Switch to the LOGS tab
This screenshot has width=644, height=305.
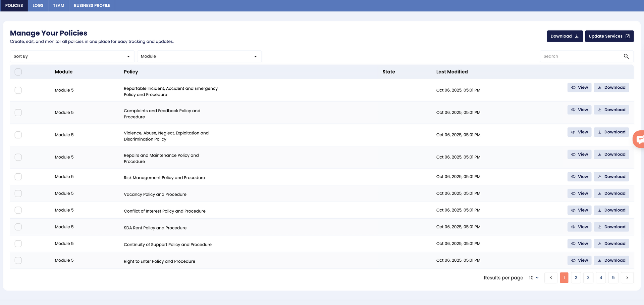(x=38, y=5)
